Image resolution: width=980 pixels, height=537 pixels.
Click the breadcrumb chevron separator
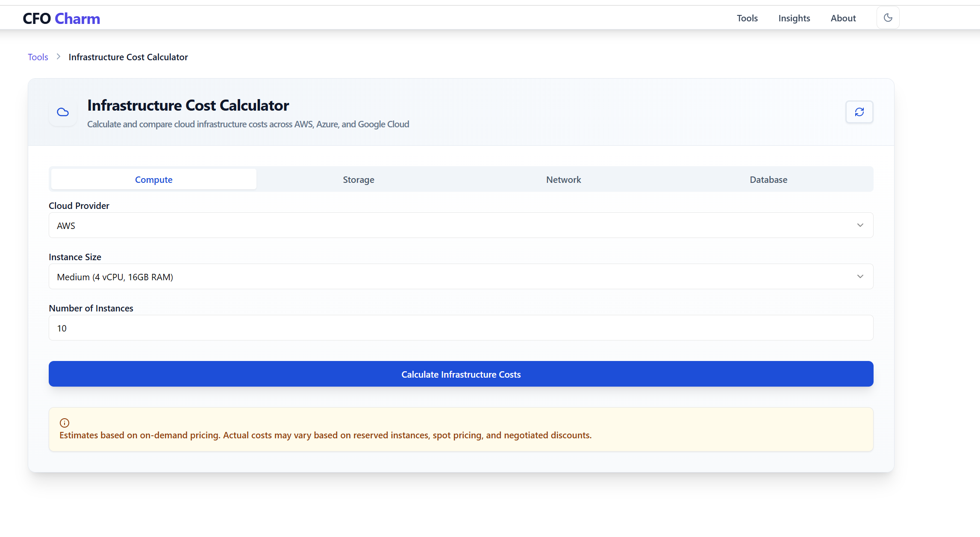click(x=59, y=57)
